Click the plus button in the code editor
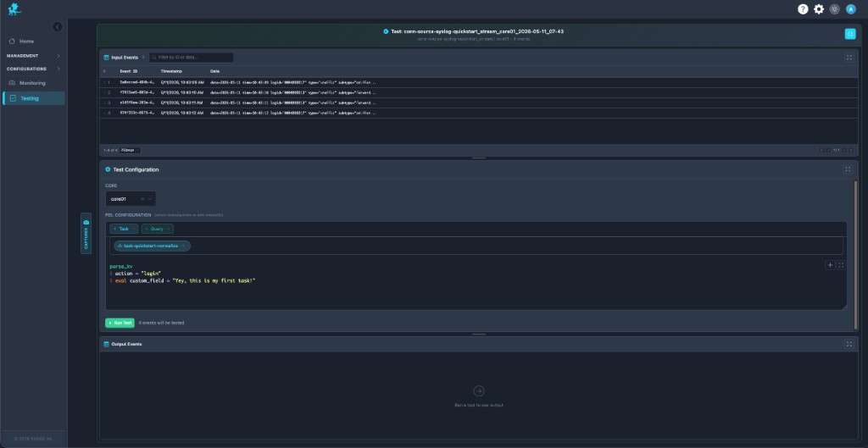868x448 pixels. [x=830, y=265]
